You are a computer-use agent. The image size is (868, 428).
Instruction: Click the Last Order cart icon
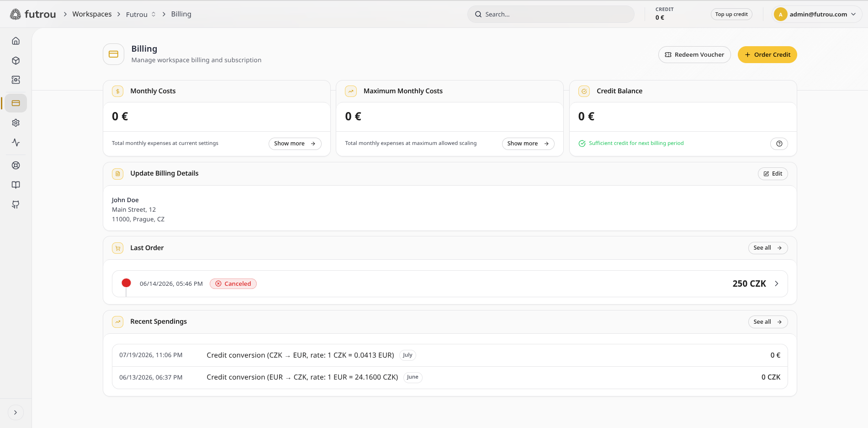coord(118,248)
